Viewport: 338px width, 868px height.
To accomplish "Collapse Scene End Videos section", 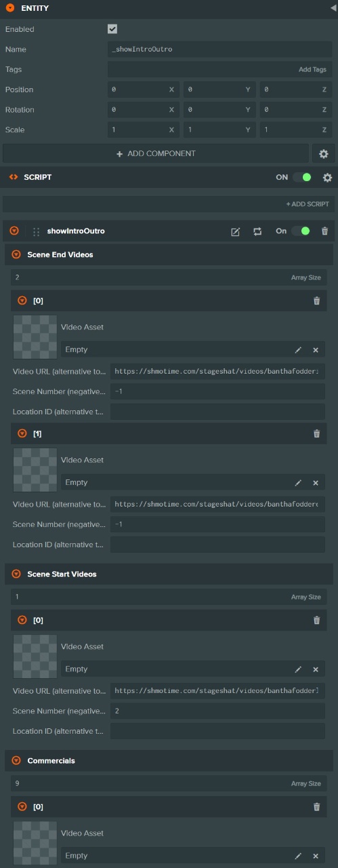I will pos(16,255).
